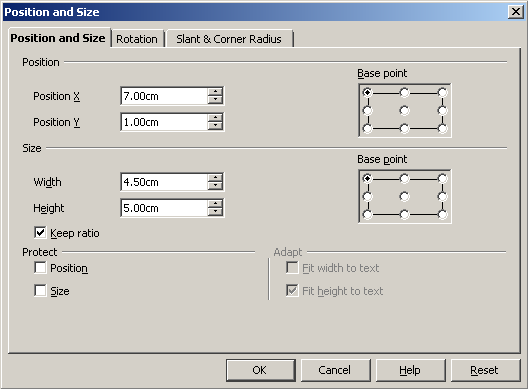Click the Position Y input field

point(164,122)
